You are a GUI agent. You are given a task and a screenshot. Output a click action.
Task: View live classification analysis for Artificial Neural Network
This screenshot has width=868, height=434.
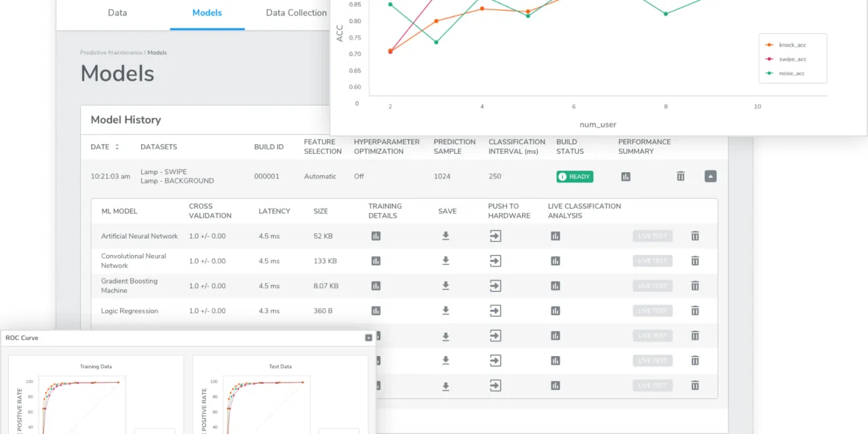pyautogui.click(x=555, y=236)
